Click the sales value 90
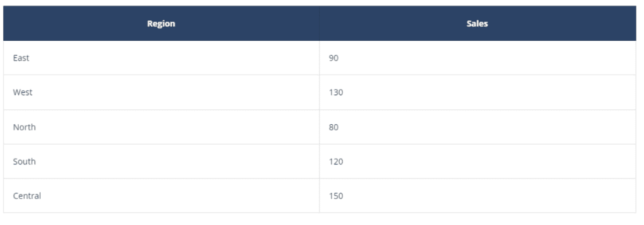Screen dimensions: 644x225 [333, 58]
